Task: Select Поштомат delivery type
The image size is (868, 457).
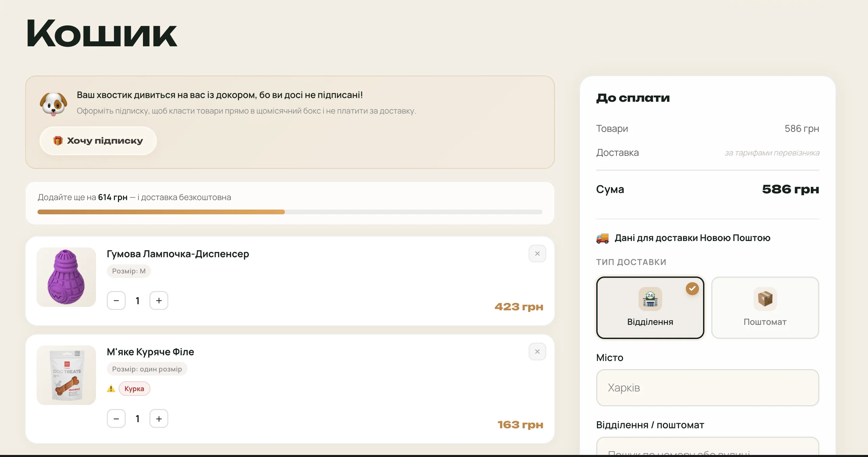Action: (x=765, y=308)
